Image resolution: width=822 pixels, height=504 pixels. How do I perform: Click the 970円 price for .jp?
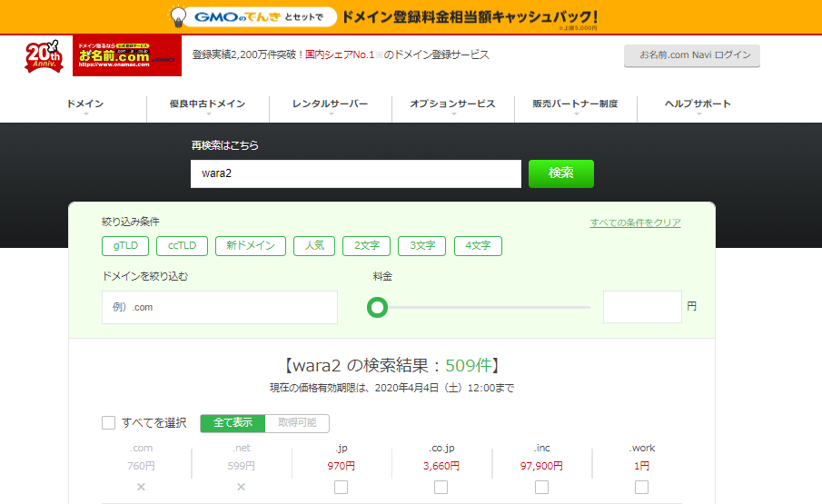pos(342,466)
